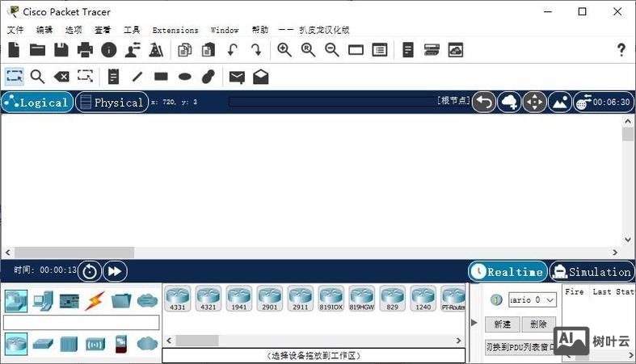This screenshot has height=364, width=636.
Task: Activate the Resize shape tool
Action: pyautogui.click(x=85, y=76)
